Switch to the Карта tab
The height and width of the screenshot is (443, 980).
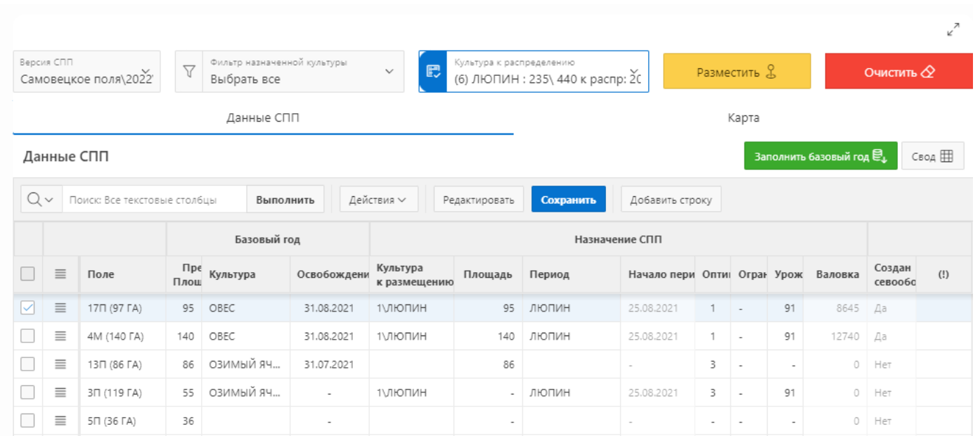tap(743, 118)
